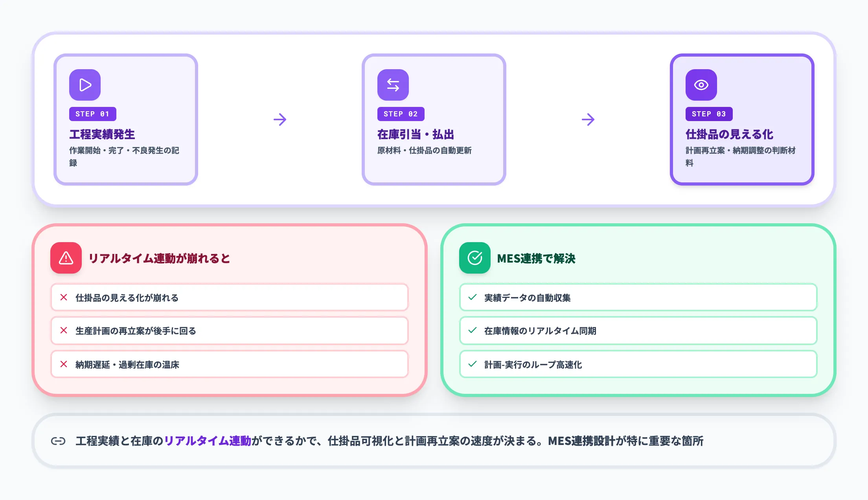868x500 pixels.
Task: Click the red warning triangle icon
Action: tap(65, 258)
